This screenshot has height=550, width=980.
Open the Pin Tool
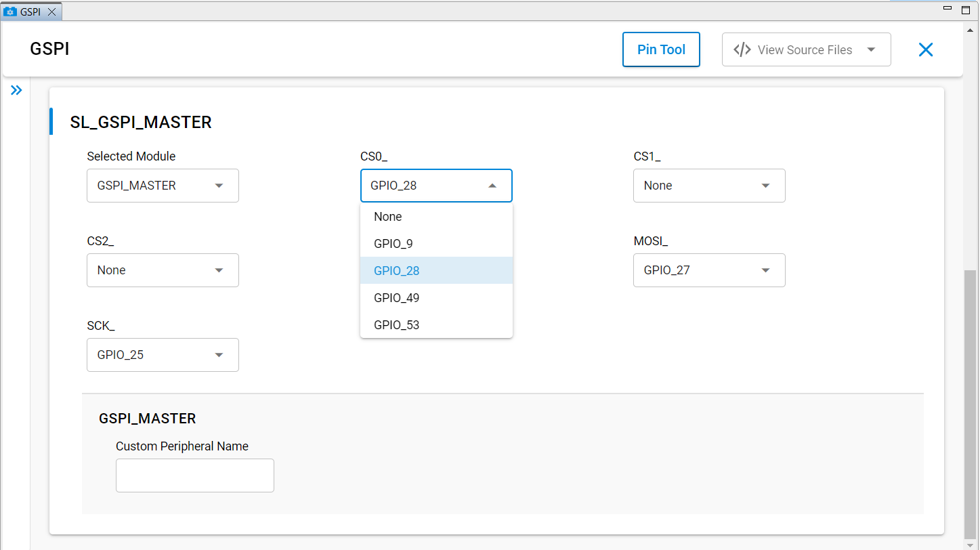660,49
